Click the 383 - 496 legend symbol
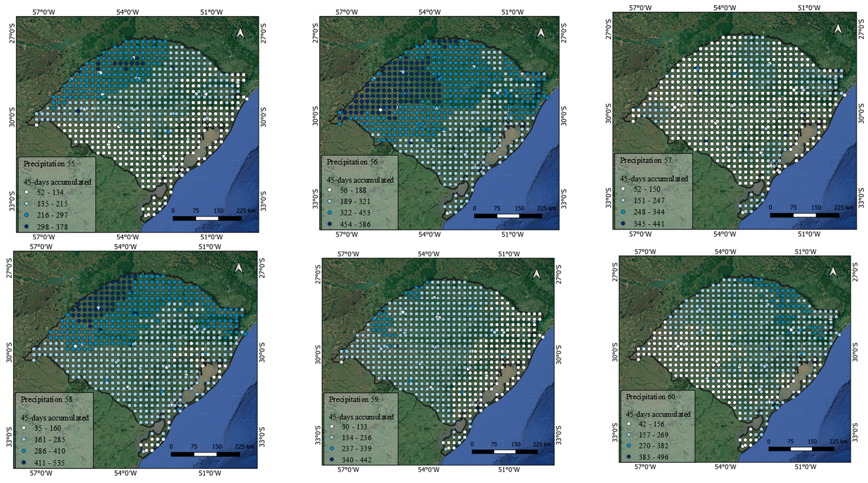 (629, 457)
